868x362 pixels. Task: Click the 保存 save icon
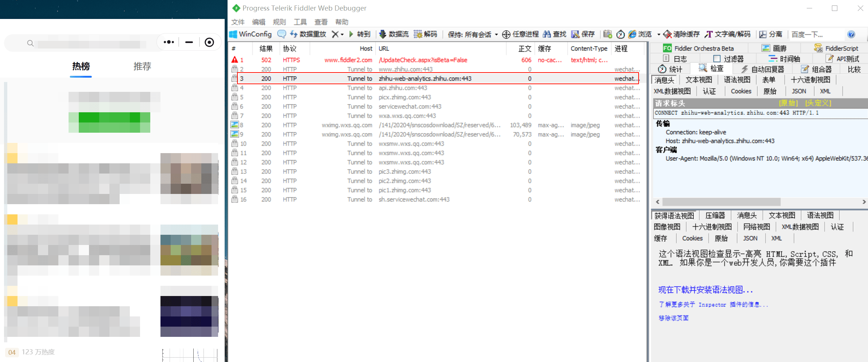[x=583, y=34]
